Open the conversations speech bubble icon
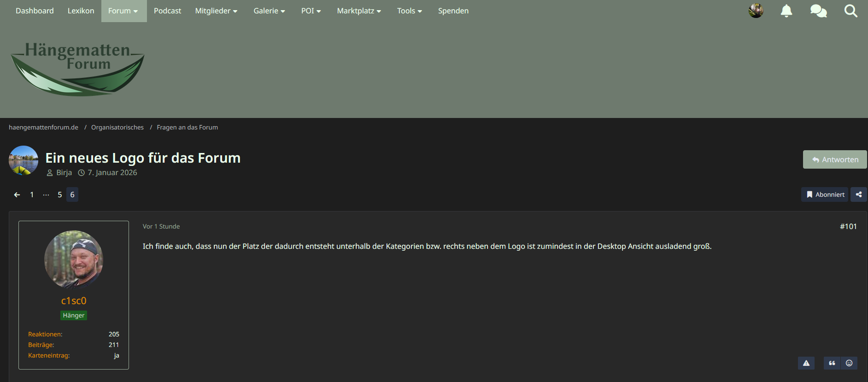This screenshot has width=868, height=382. coord(818,11)
